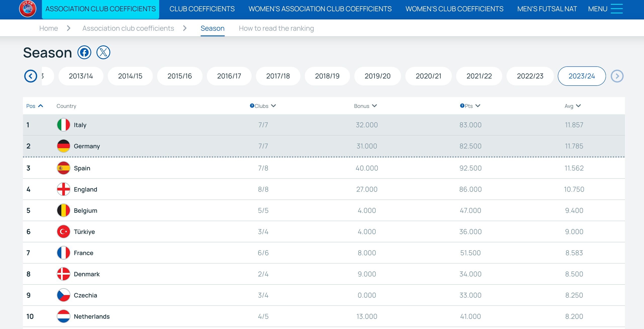Click Country column header
The image size is (644, 329).
(x=66, y=106)
